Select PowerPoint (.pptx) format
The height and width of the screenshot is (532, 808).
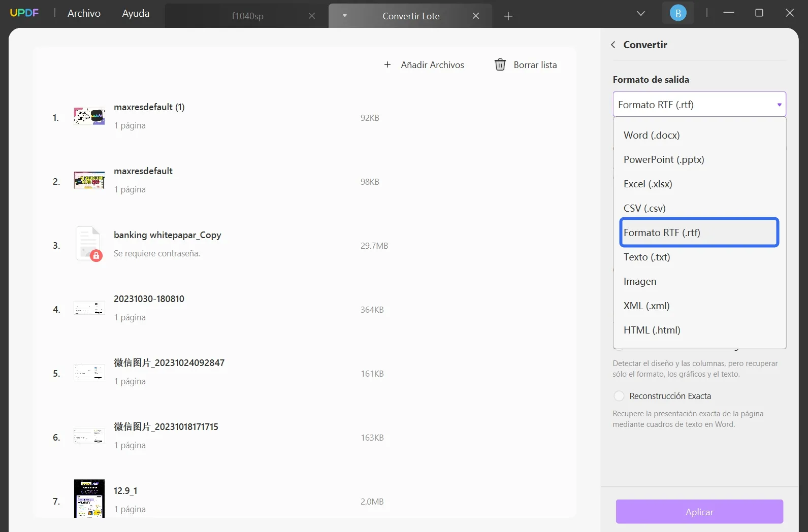click(x=699, y=159)
